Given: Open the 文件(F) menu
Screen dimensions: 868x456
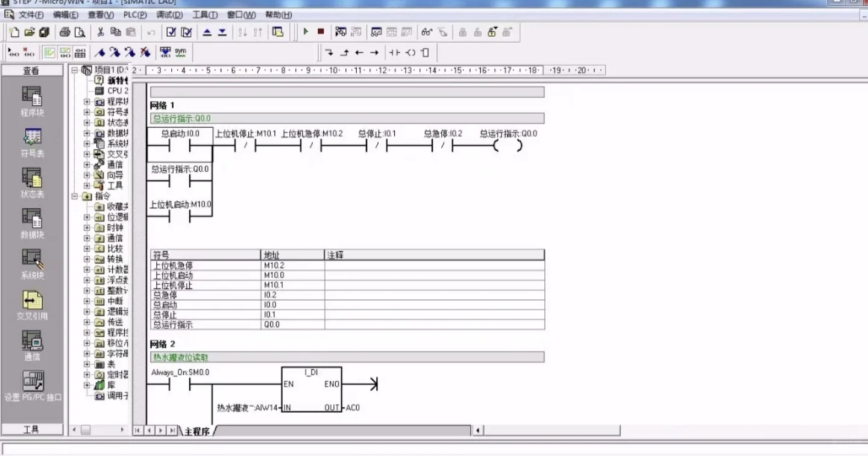Looking at the screenshot, I should 31,14.
